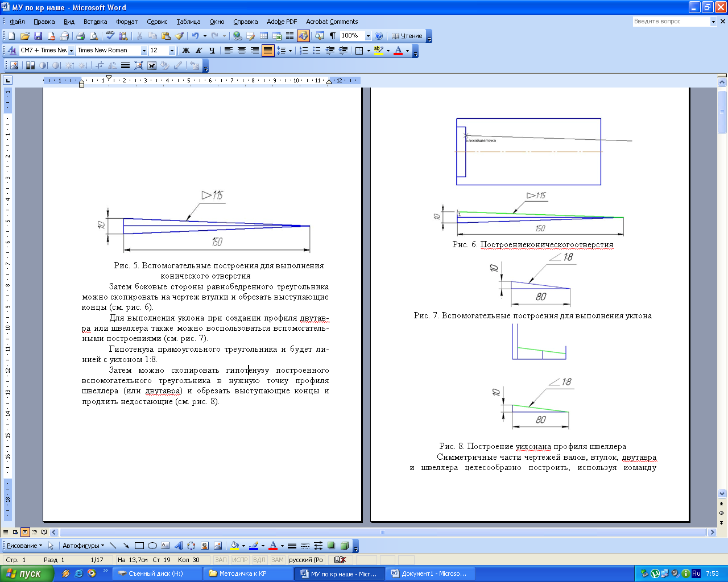This screenshot has width=728, height=582.
Task: Open the Рисование drawing menu
Action: click(x=24, y=546)
